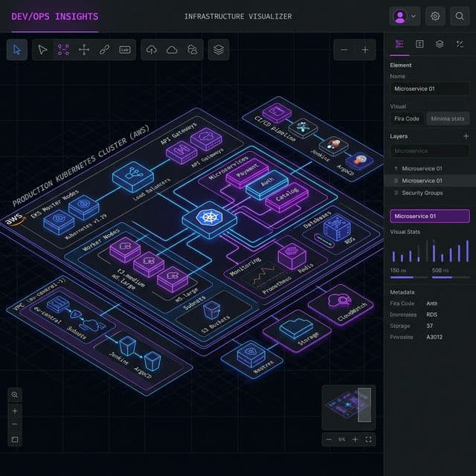Click the Prometheus monitoring chart
The width and height of the screenshot is (476, 476).
(263, 276)
